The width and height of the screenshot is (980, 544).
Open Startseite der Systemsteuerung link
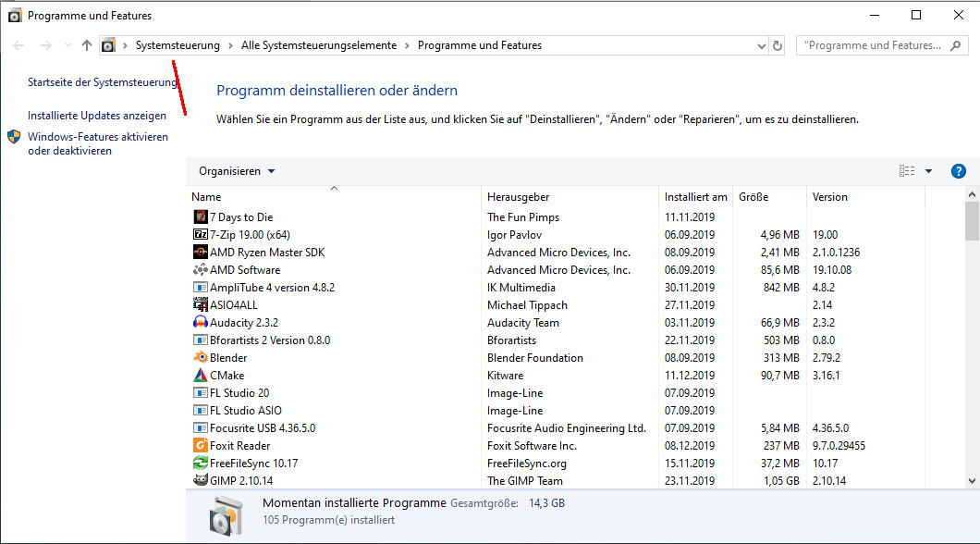click(x=102, y=82)
